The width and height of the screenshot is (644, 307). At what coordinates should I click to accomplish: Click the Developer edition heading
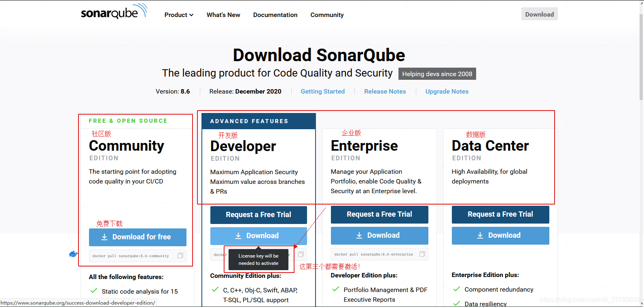(243, 146)
